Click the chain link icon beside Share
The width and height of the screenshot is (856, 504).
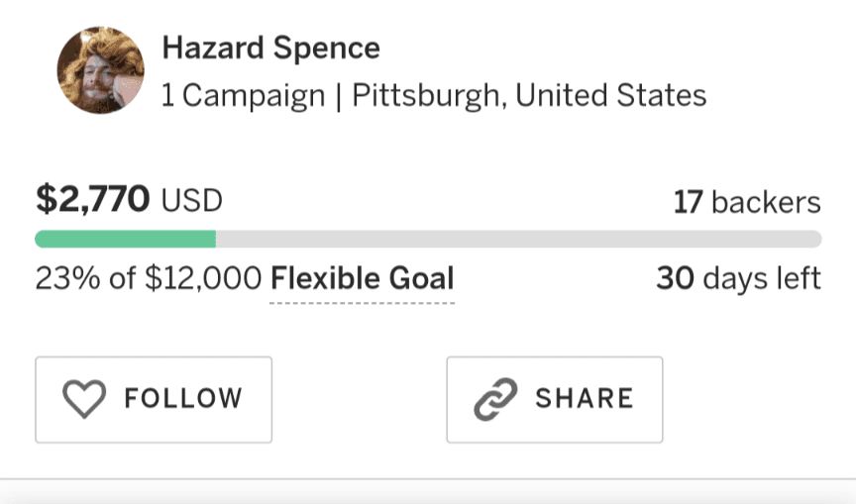pyautogui.click(x=493, y=399)
